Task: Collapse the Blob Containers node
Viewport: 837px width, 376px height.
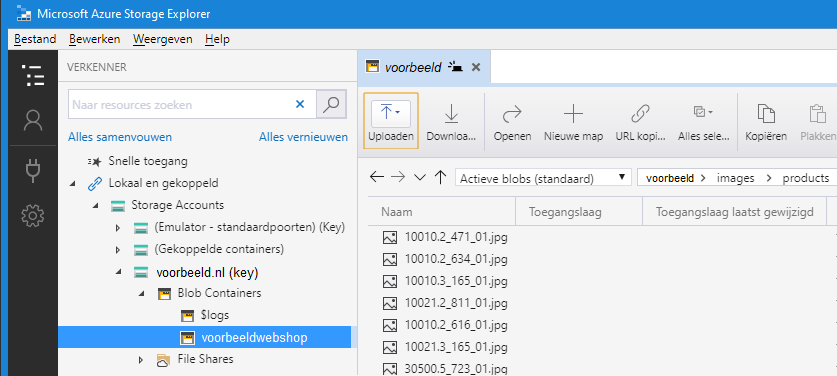Action: pos(141,294)
